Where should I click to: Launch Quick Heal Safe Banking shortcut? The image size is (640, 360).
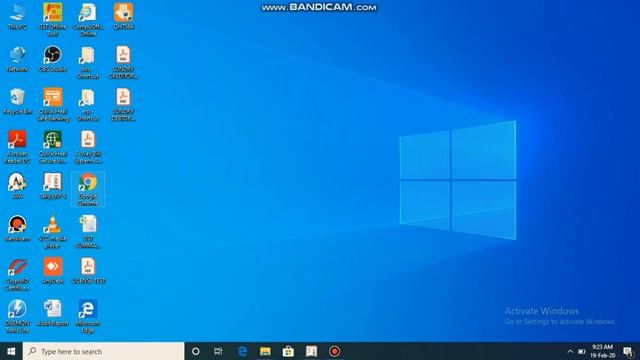53,104
